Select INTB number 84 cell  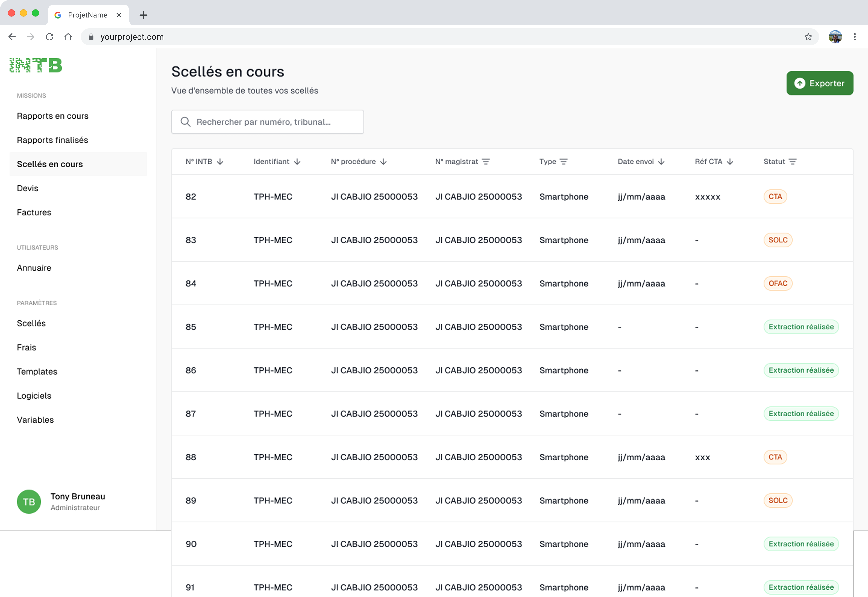(x=191, y=284)
